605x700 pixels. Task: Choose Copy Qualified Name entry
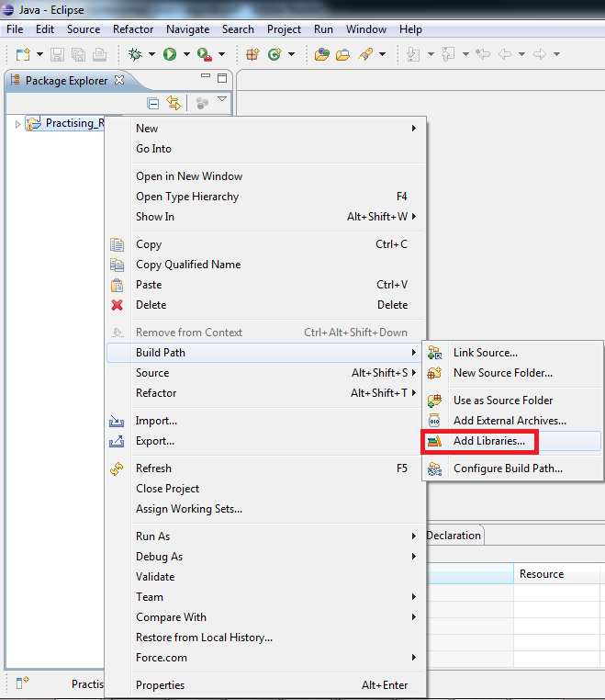[264, 265]
